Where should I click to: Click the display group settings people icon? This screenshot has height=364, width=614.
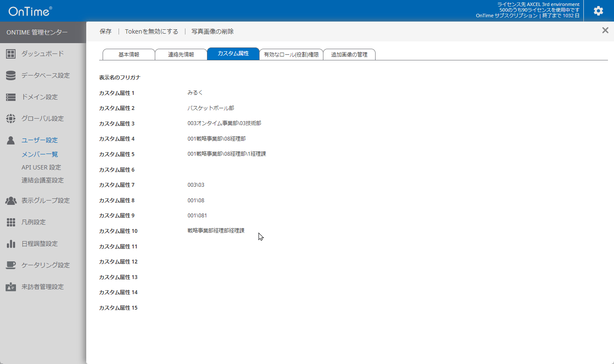(x=11, y=201)
